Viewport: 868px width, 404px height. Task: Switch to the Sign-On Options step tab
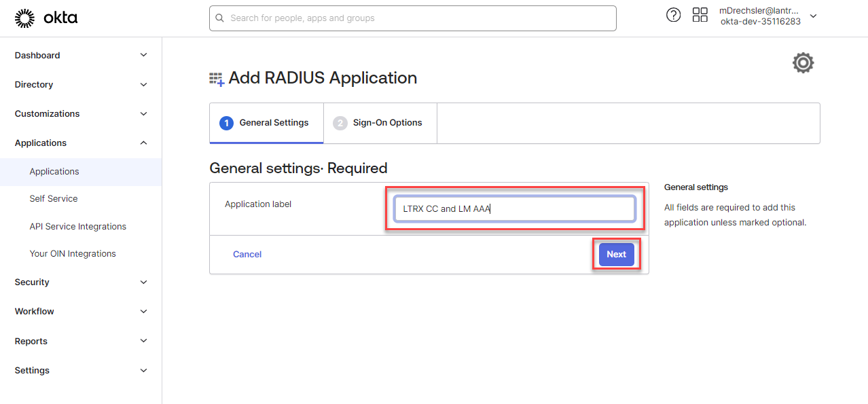380,123
